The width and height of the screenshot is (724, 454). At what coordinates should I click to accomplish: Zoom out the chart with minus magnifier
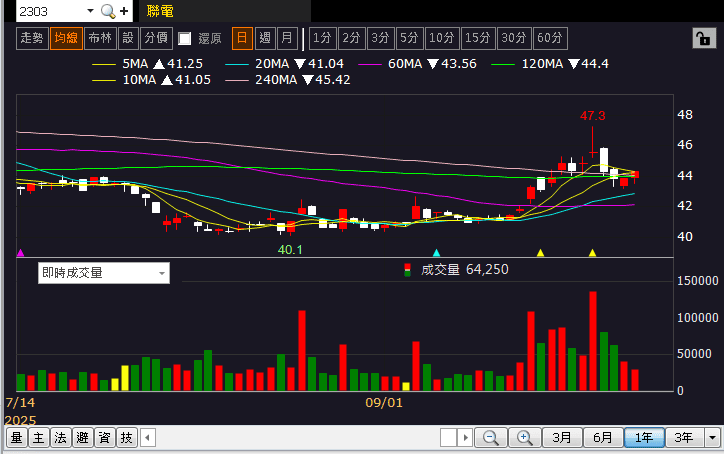pos(491,438)
